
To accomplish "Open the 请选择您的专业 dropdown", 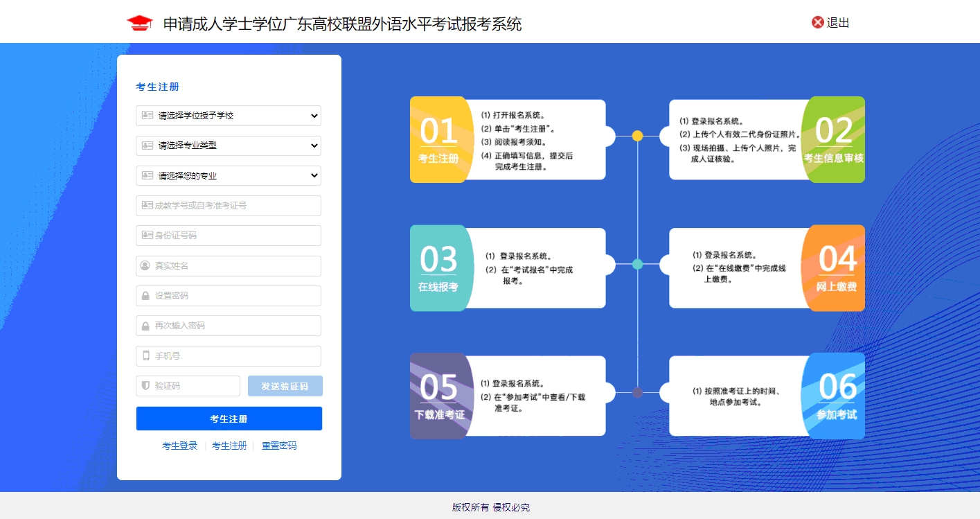I will point(229,175).
